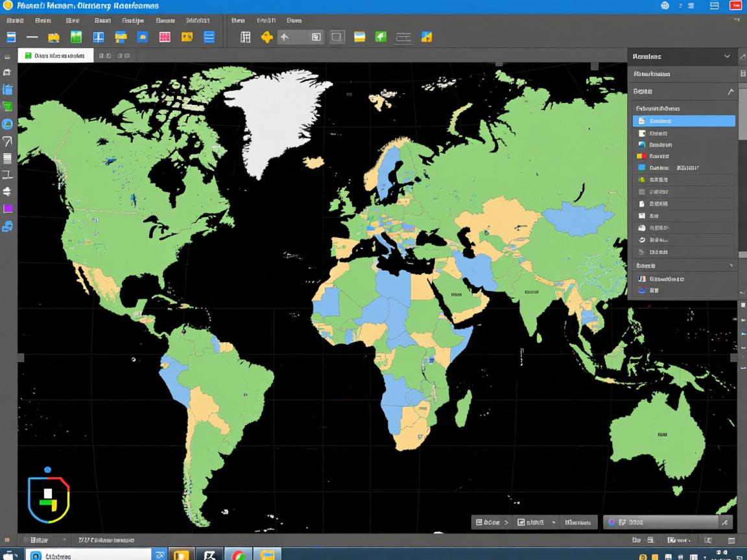
Task: Select the rectangle selection tool
Action: [337, 37]
